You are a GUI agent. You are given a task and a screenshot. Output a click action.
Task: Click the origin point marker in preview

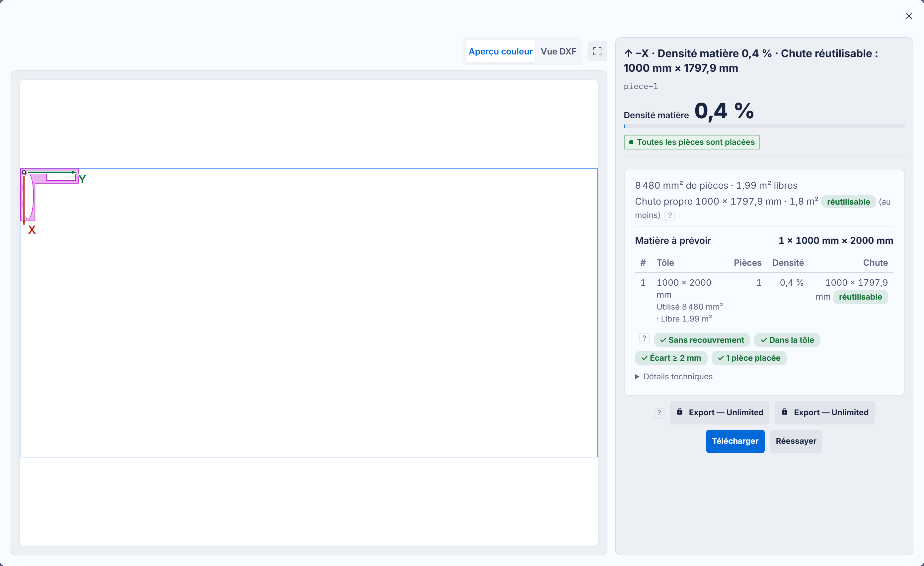(24, 172)
